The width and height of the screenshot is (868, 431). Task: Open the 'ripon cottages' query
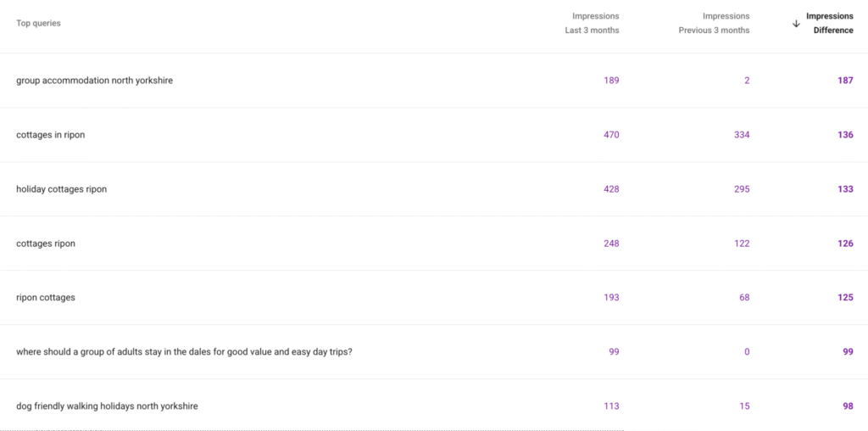[x=46, y=298]
